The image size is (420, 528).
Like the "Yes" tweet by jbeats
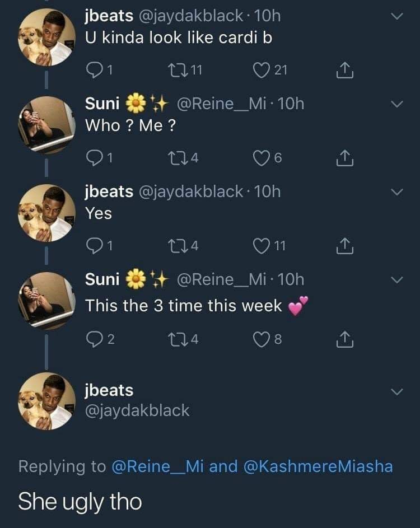pos(262,246)
